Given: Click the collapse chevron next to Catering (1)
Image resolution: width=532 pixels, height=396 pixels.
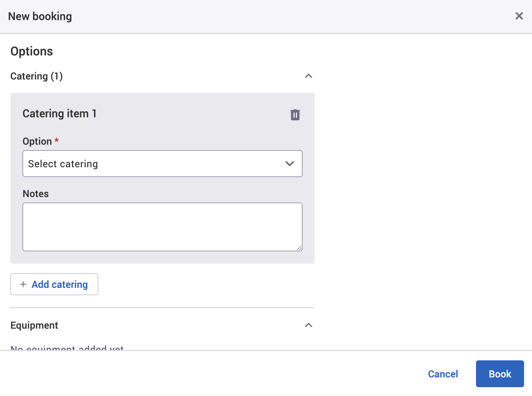Looking at the screenshot, I should pyautogui.click(x=309, y=76).
